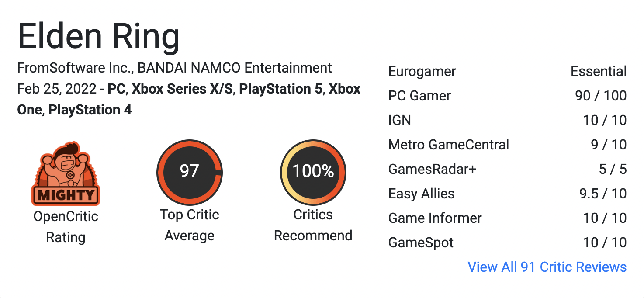This screenshot has width=644, height=298.
Task: Select the Easy Allies review
Action: tap(507, 194)
